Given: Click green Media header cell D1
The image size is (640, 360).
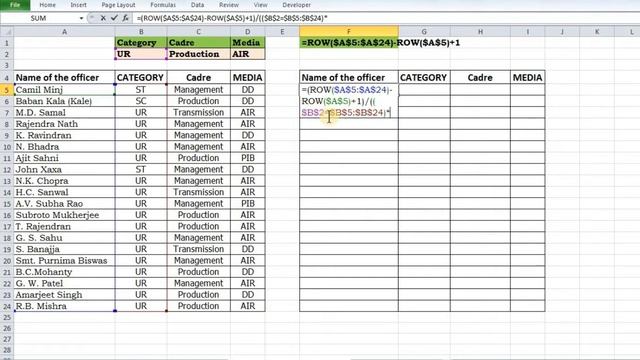Looking at the screenshot, I should coord(247,42).
